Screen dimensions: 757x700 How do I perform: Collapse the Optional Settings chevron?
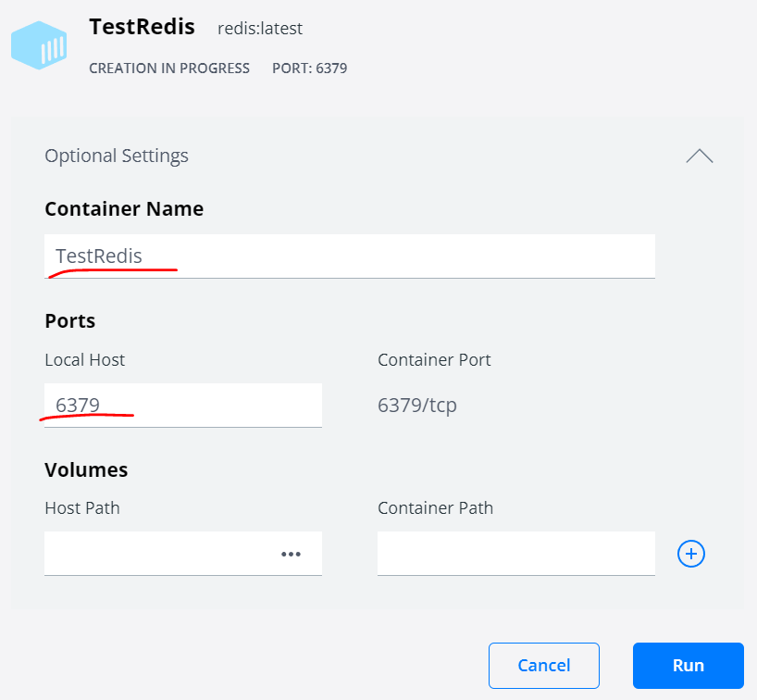699,156
